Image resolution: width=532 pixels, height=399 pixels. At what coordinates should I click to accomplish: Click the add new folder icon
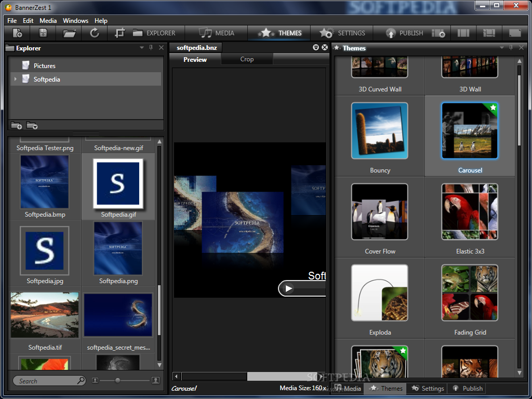pyautogui.click(x=16, y=126)
